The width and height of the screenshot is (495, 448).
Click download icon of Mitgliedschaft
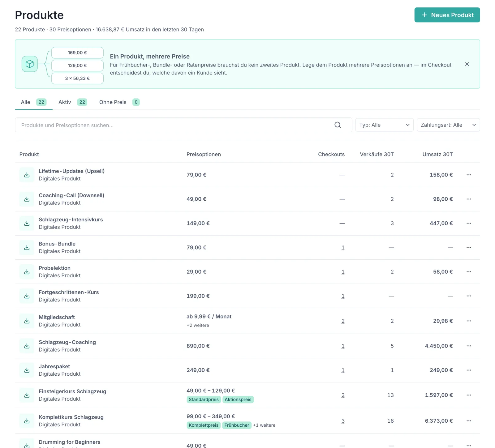click(x=27, y=321)
